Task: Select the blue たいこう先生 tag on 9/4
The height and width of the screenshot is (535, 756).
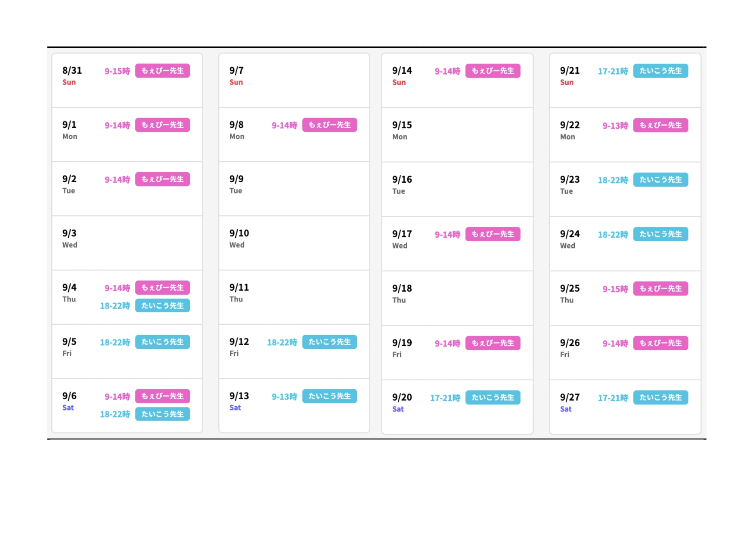Action: (x=162, y=305)
